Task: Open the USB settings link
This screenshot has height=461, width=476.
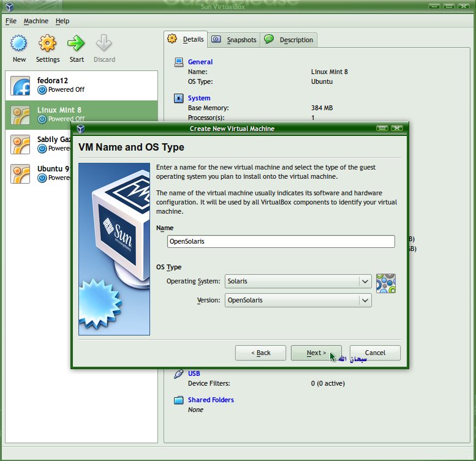Action: pos(194,373)
